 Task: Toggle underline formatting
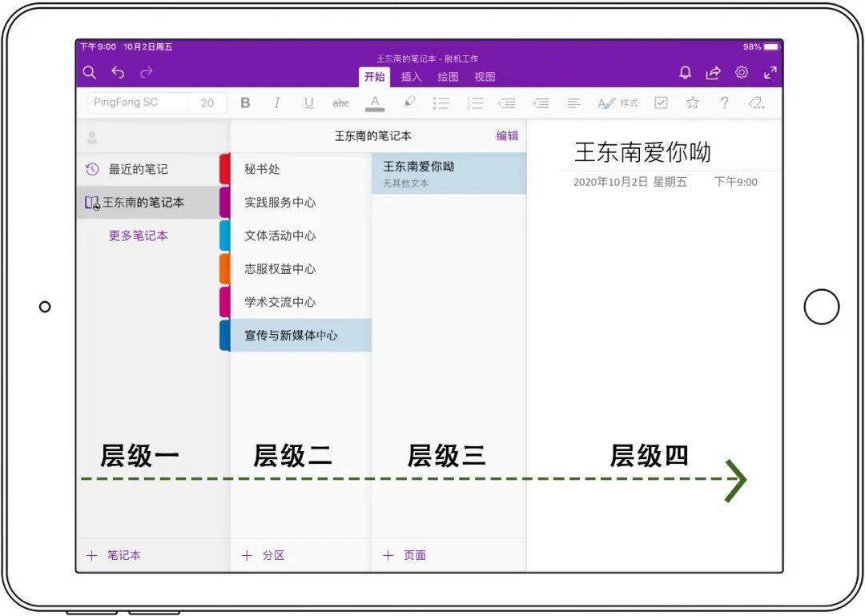309,103
